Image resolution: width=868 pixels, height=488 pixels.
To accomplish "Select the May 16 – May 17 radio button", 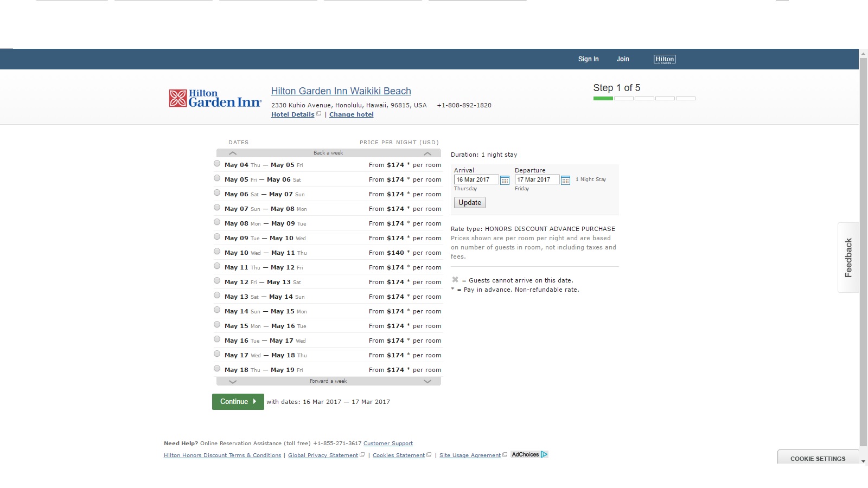I will (x=217, y=339).
